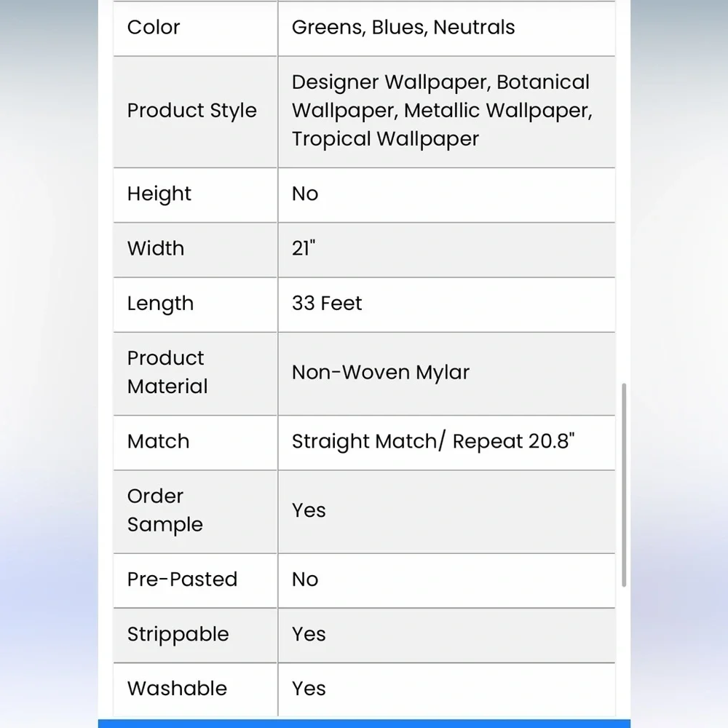This screenshot has width=728, height=728.
Task: Select the Match row label
Action: coord(158,441)
